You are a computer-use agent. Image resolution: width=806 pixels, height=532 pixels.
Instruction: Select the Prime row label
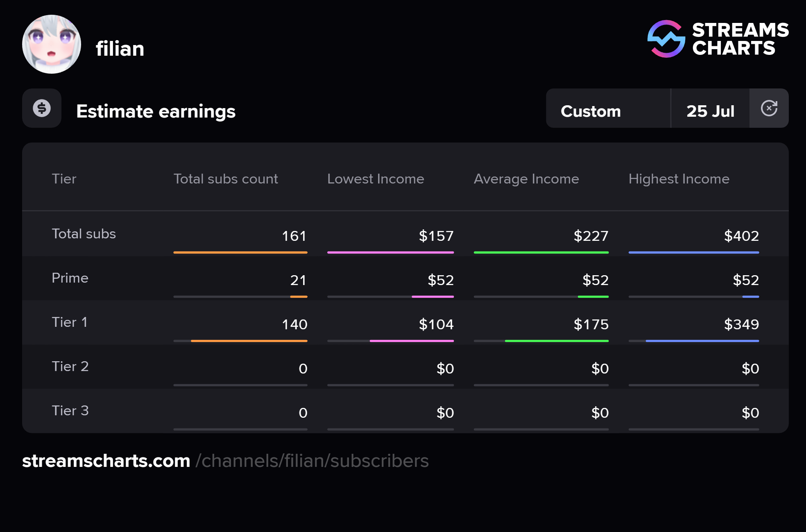click(70, 278)
